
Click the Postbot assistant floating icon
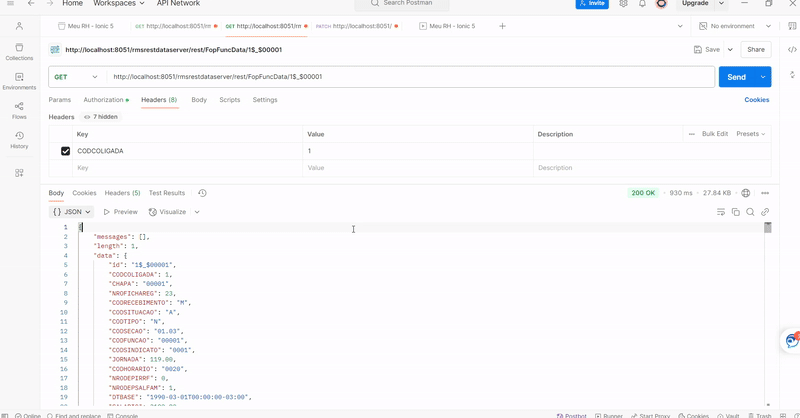click(x=791, y=340)
